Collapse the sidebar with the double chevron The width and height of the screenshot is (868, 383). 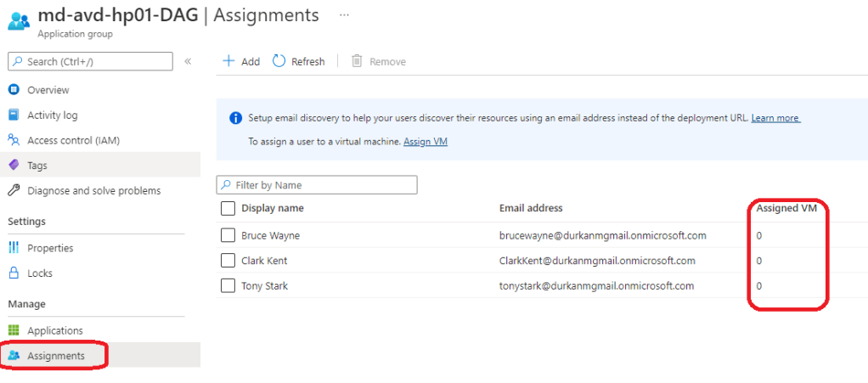(188, 61)
